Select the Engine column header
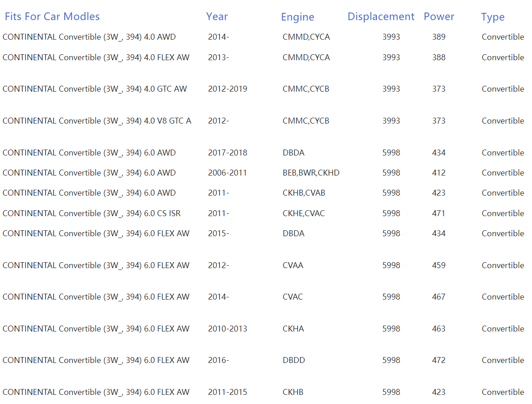The width and height of the screenshot is (532, 404). (297, 17)
